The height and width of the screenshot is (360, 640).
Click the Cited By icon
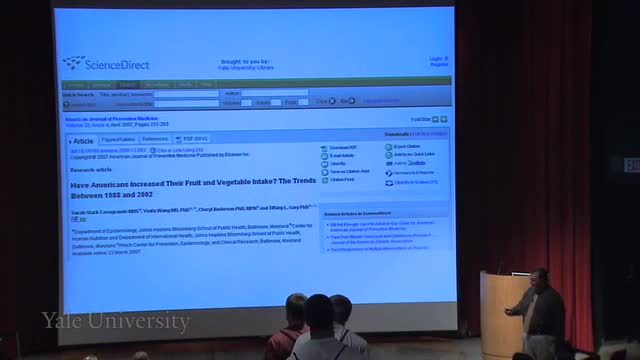[324, 164]
